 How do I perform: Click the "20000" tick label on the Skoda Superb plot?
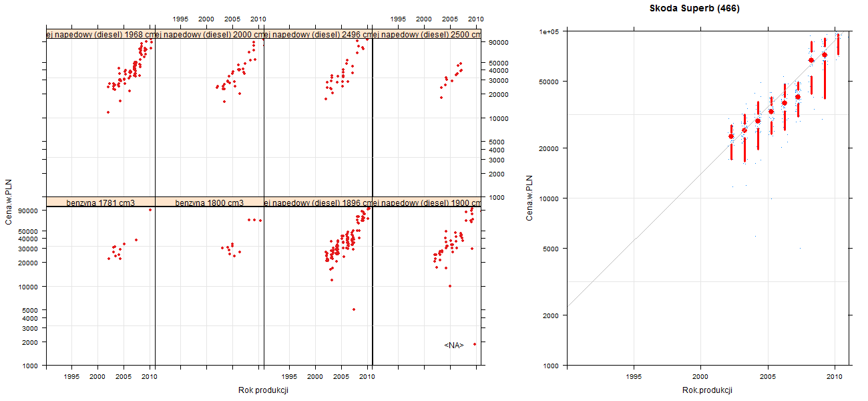click(x=549, y=148)
